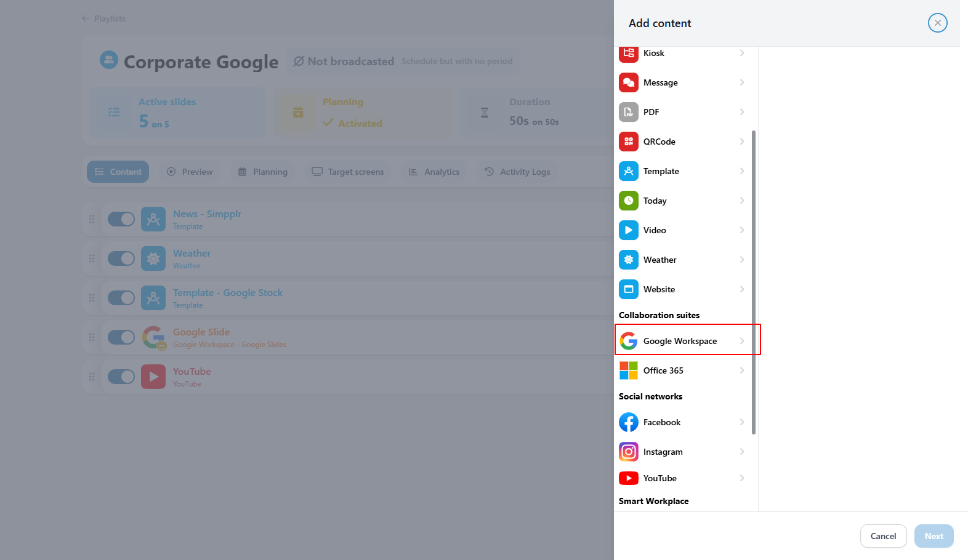Pick the Video play icon
The height and width of the screenshot is (560, 968).
tap(629, 230)
